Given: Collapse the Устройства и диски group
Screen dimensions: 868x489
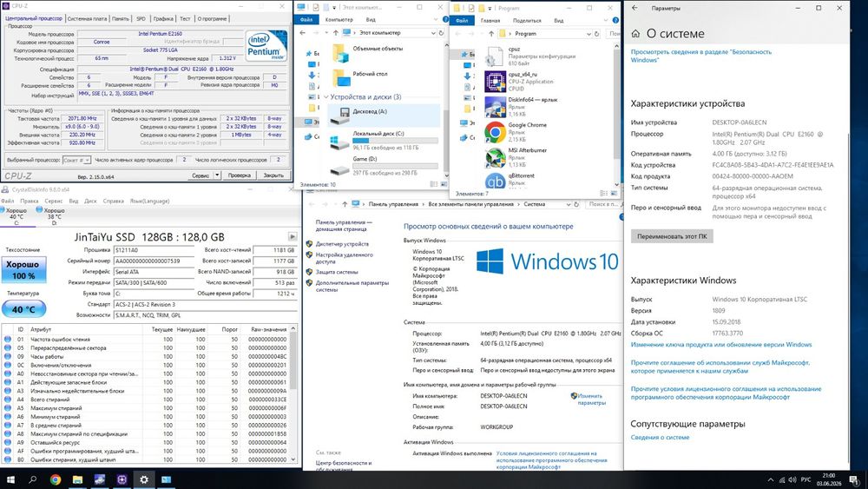Looking at the screenshot, I should pos(326,97).
